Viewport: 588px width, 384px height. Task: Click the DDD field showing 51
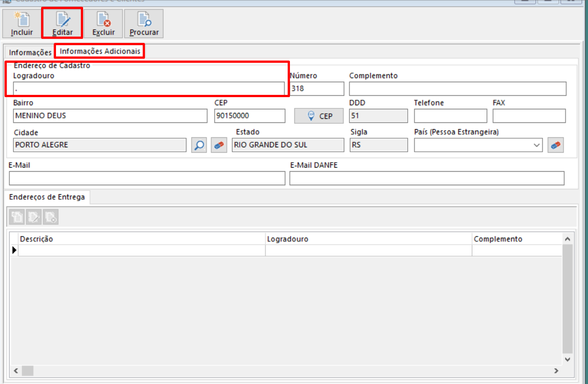click(378, 116)
